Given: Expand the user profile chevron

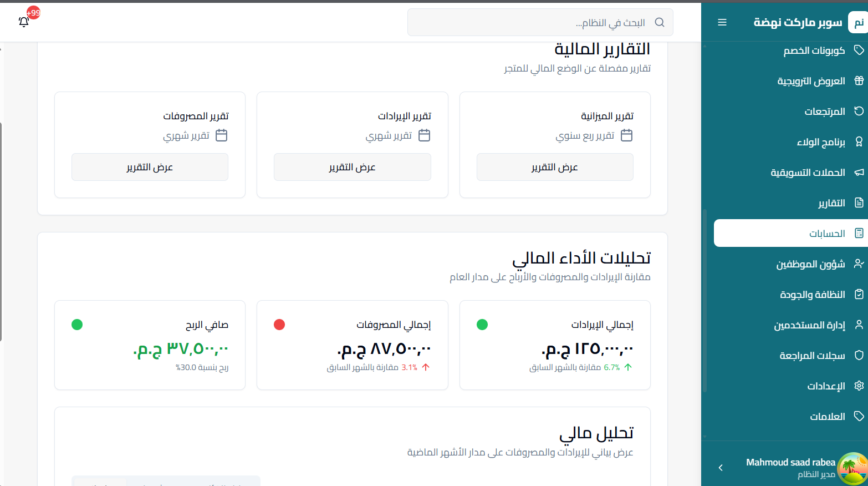Looking at the screenshot, I should pyautogui.click(x=721, y=468).
